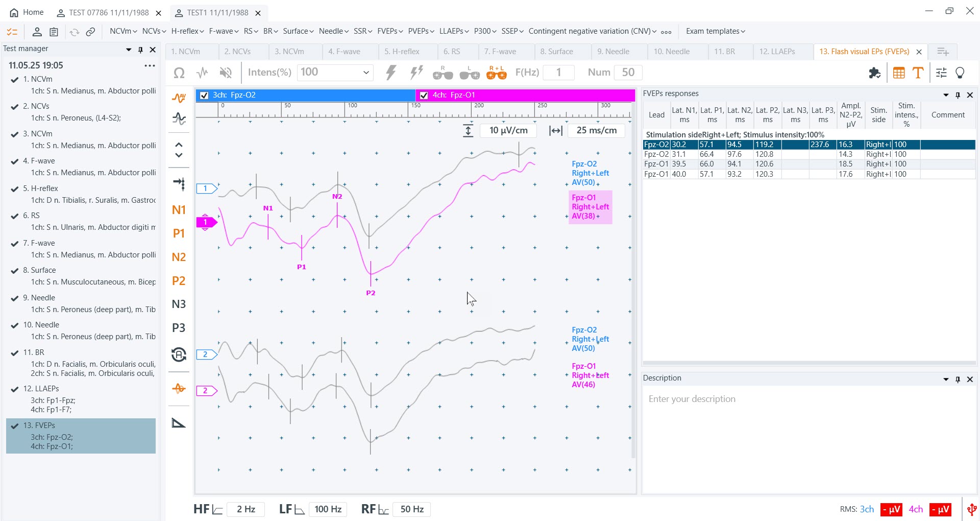Open the table view grid icon

[899, 73]
